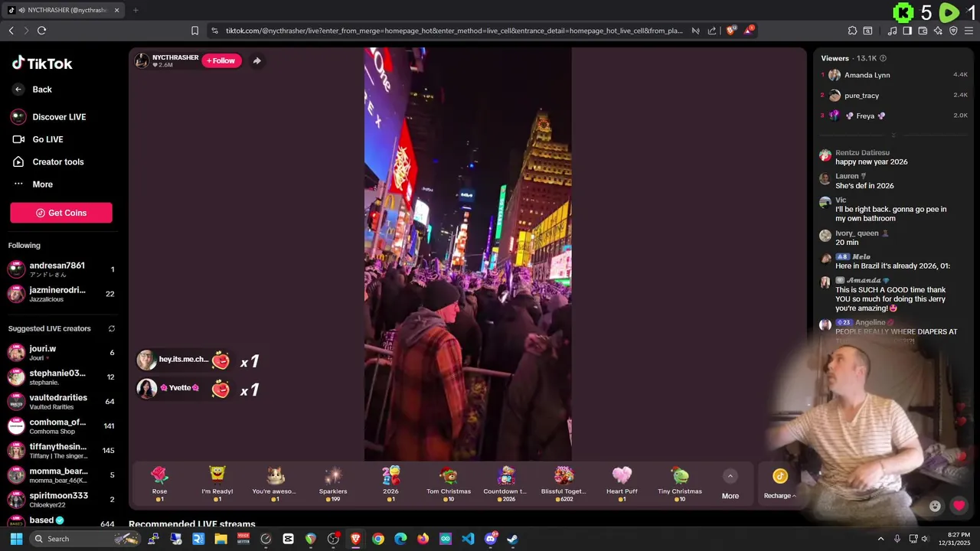
Task: Open NYCTHRASHER profile avatar
Action: click(142, 60)
